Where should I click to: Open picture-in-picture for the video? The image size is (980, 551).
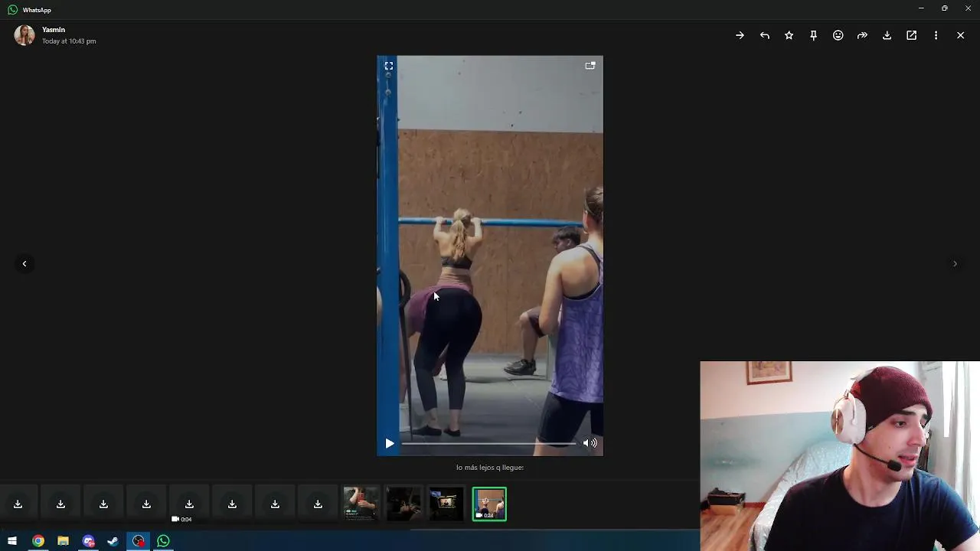(590, 66)
